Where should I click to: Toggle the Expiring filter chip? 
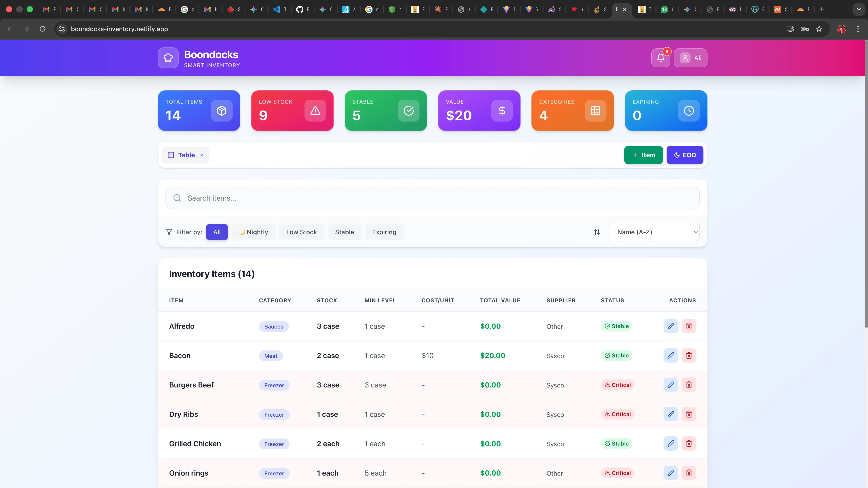click(x=384, y=232)
